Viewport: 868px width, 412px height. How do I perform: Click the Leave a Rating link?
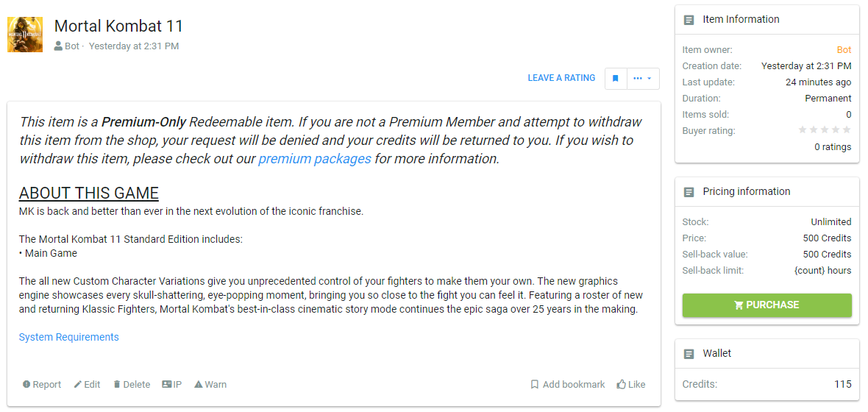point(561,78)
